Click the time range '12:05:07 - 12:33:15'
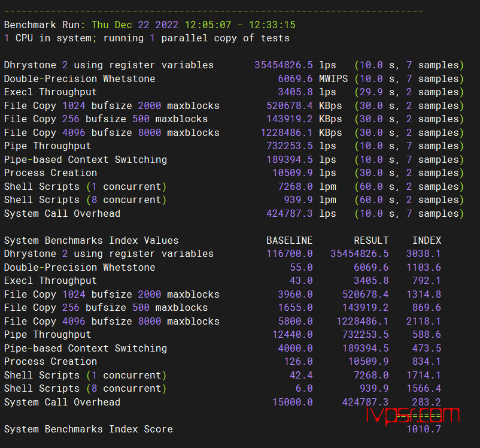 241,25
